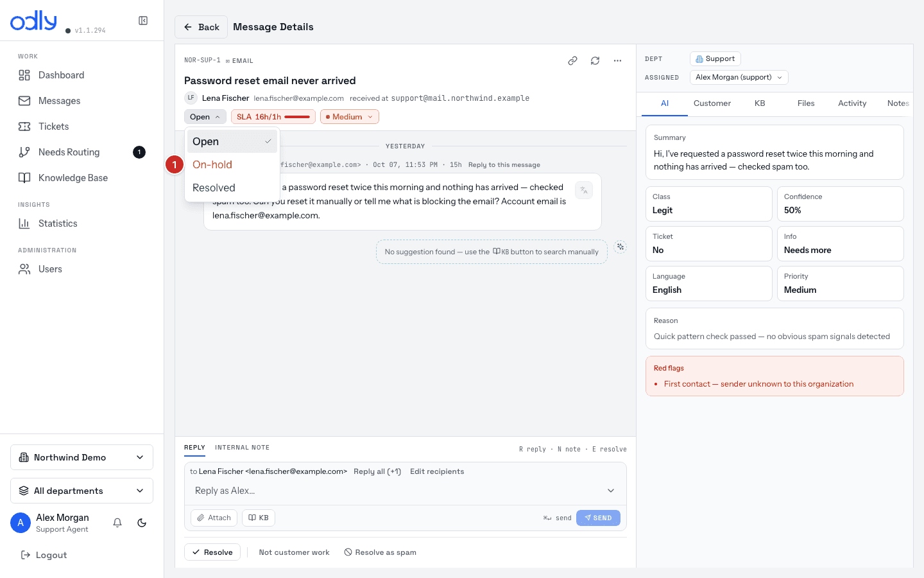Image resolution: width=924 pixels, height=578 pixels.
Task: Click the Resolve button
Action: (212, 552)
